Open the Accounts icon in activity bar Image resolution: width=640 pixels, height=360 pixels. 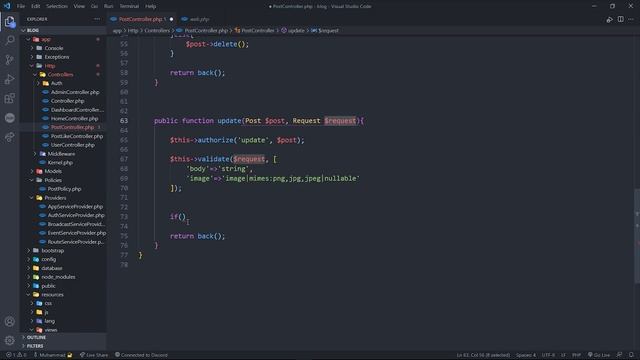click(10, 321)
